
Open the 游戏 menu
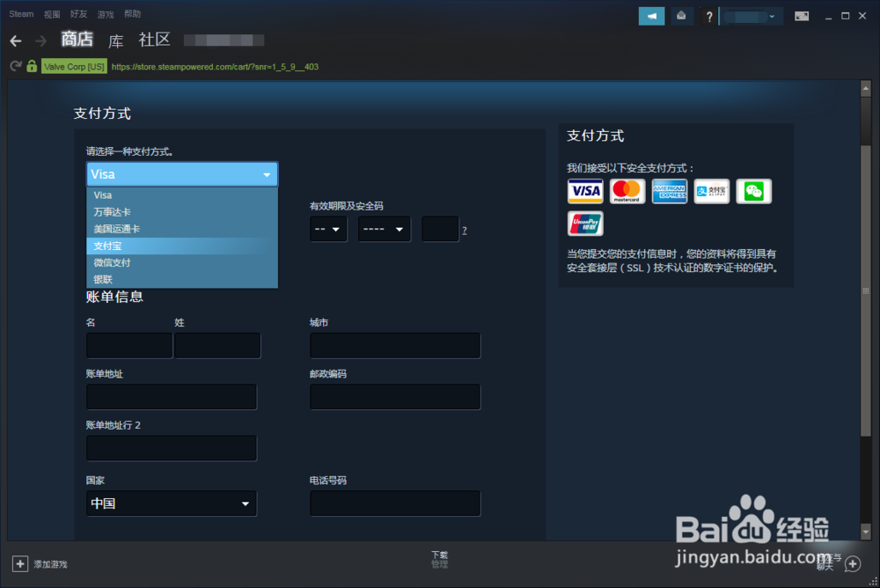pyautogui.click(x=106, y=14)
